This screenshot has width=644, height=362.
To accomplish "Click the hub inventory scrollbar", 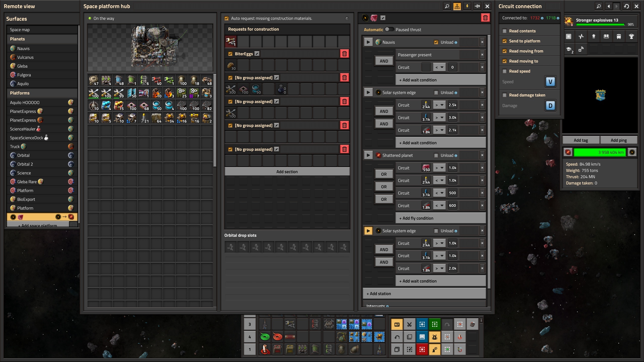I will tap(215, 121).
